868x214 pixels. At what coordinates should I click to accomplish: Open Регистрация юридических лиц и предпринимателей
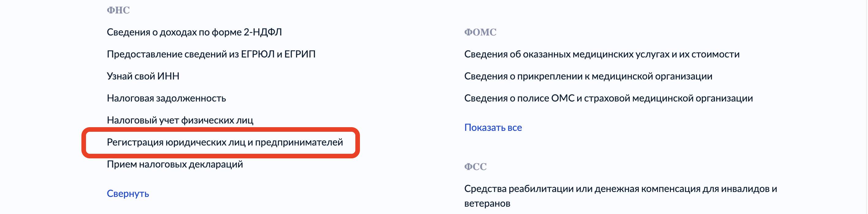click(225, 142)
